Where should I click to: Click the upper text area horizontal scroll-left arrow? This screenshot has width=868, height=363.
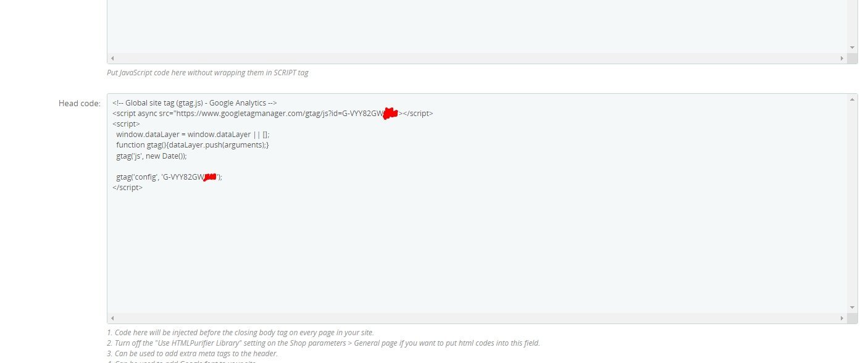click(112, 59)
